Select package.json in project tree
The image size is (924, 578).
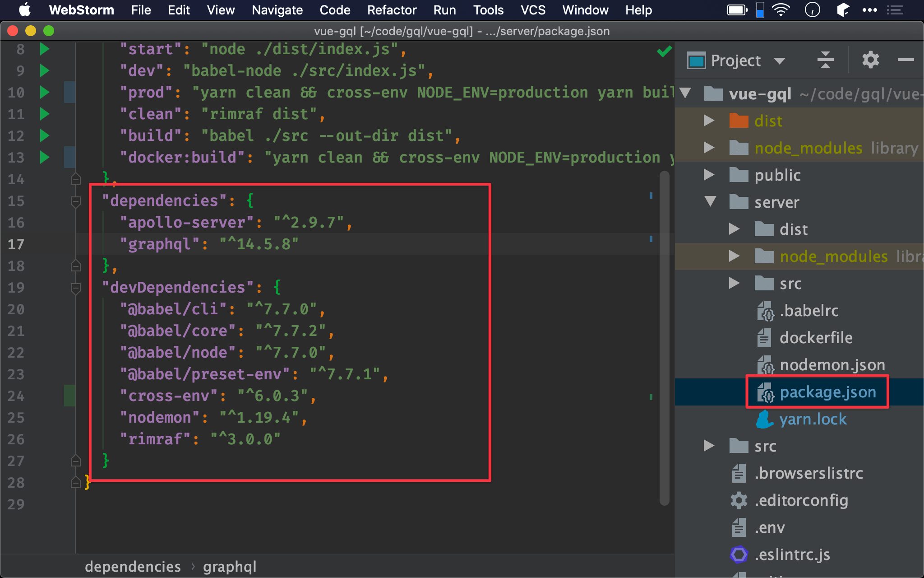(x=828, y=392)
